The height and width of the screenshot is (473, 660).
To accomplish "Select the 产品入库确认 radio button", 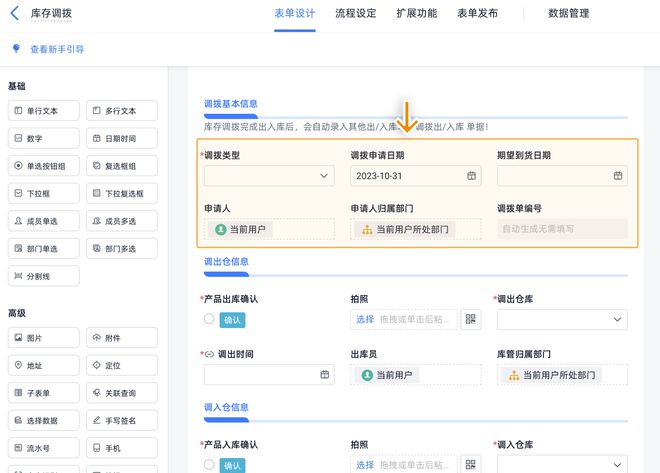I will point(209,464).
